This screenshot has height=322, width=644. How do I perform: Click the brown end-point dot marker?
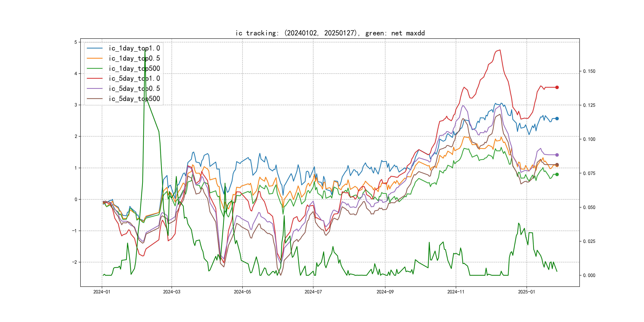[x=557, y=165]
